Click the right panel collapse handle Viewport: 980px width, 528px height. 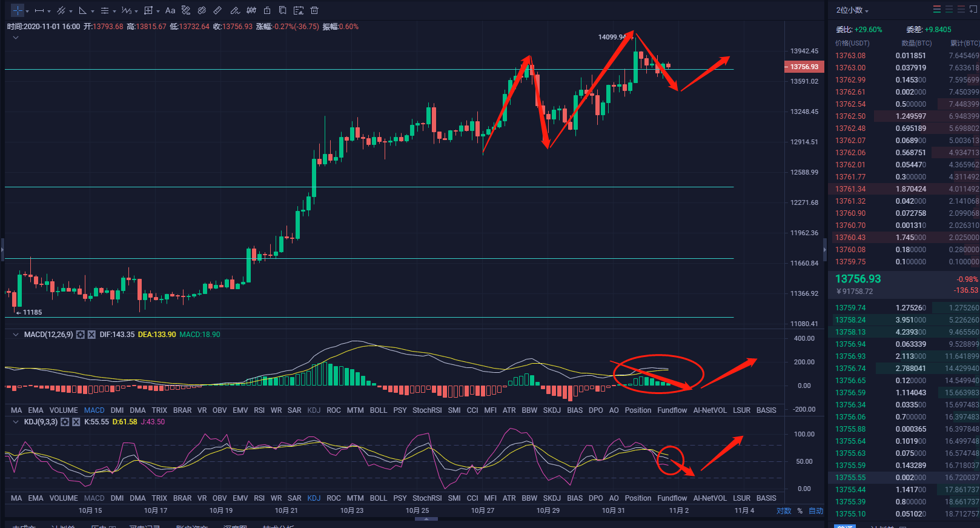coord(824,249)
